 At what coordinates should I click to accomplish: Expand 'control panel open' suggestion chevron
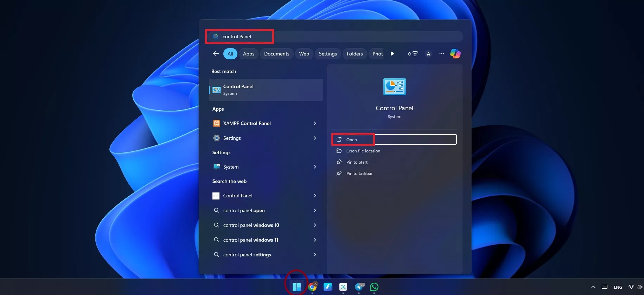(x=315, y=210)
